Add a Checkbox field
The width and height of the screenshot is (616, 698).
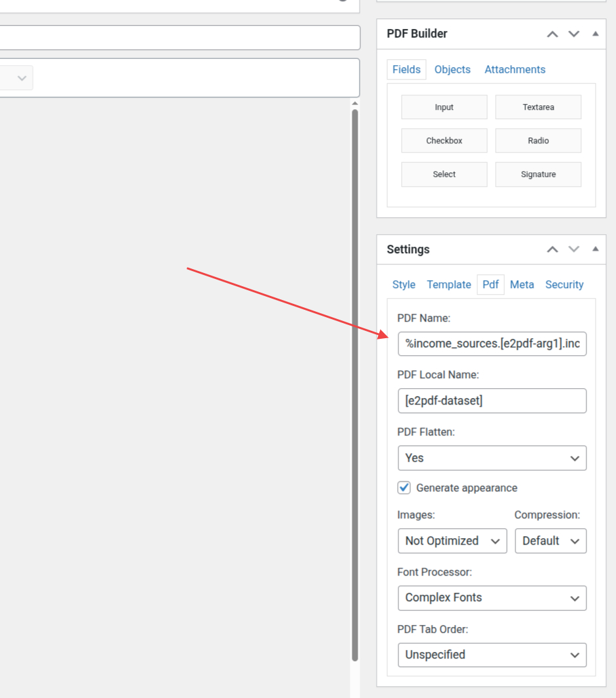pyautogui.click(x=444, y=141)
